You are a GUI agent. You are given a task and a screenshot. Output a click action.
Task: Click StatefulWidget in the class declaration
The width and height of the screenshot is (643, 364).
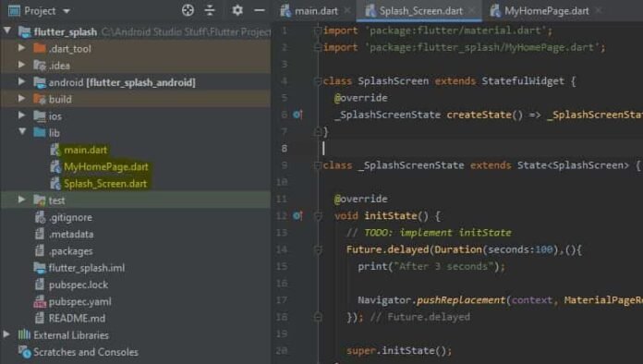point(523,81)
